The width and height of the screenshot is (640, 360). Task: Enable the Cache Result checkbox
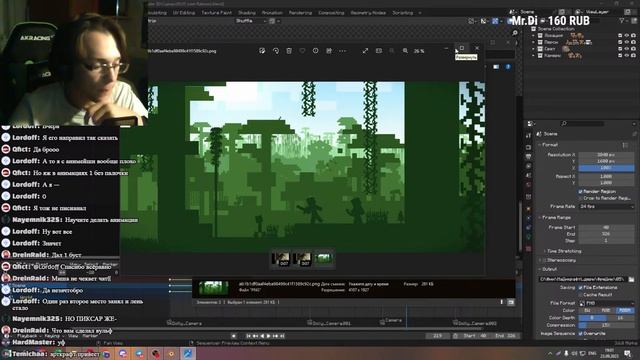(580, 295)
